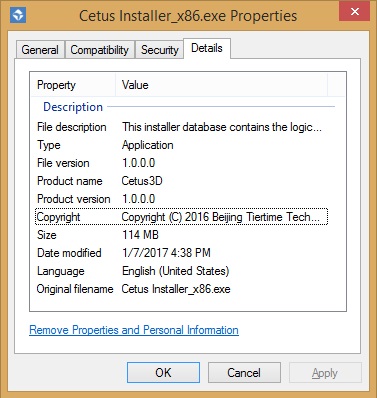Select the Product name property label
The image size is (377, 398).
click(x=70, y=181)
